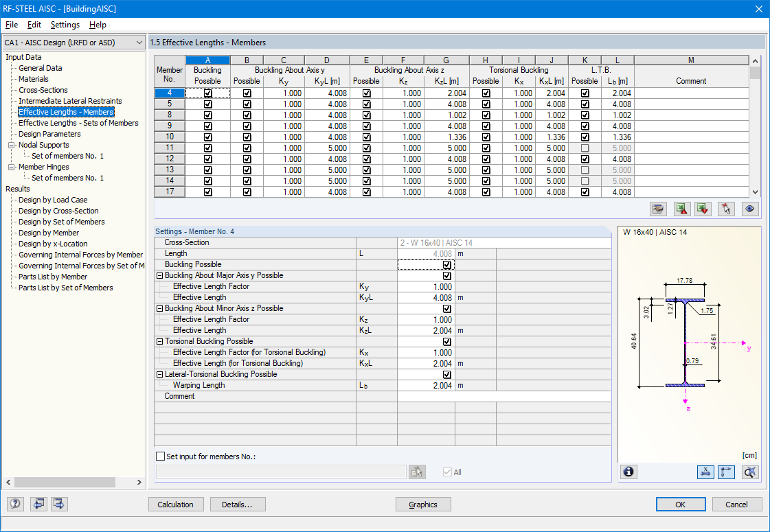Collapse Lateral-Torsional Buckling Possible section
The height and width of the screenshot is (532, 770).
pyautogui.click(x=159, y=375)
